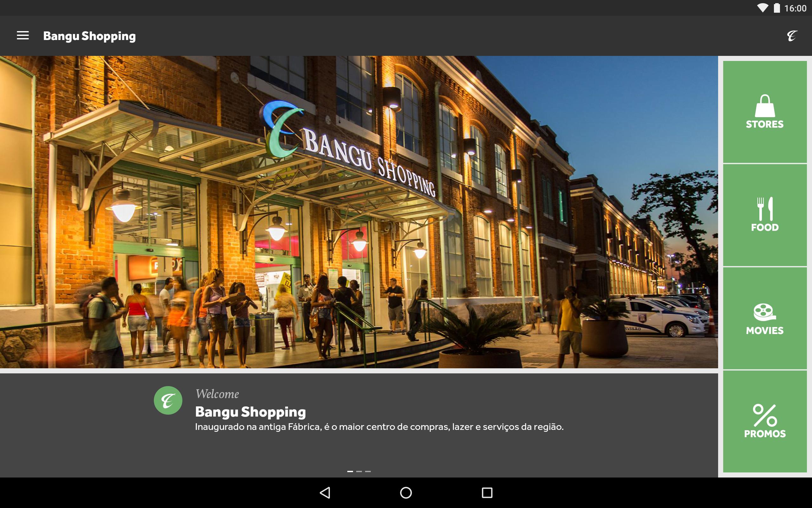Tap the 16:00 clock in status bar
This screenshot has width=812, height=508.
click(x=795, y=8)
